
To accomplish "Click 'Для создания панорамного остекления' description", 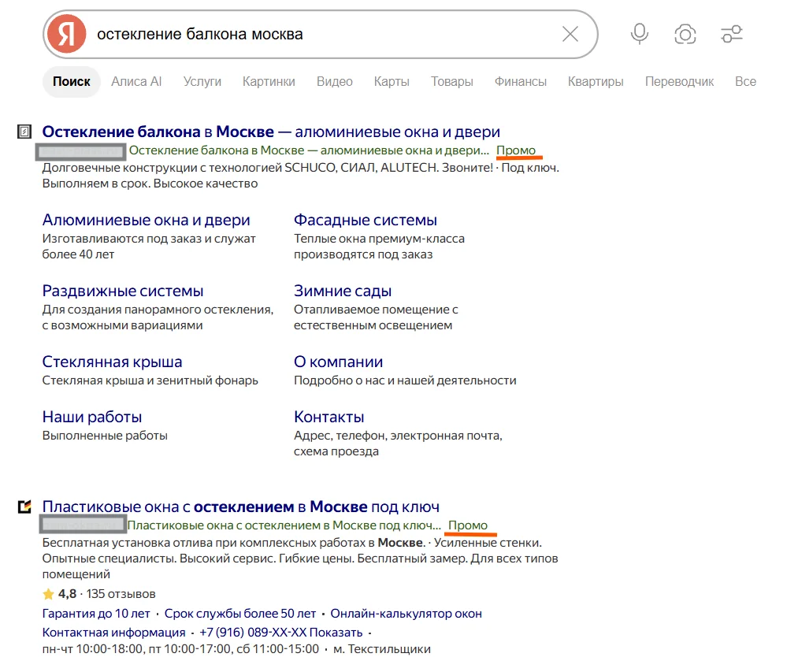I will 158,317.
